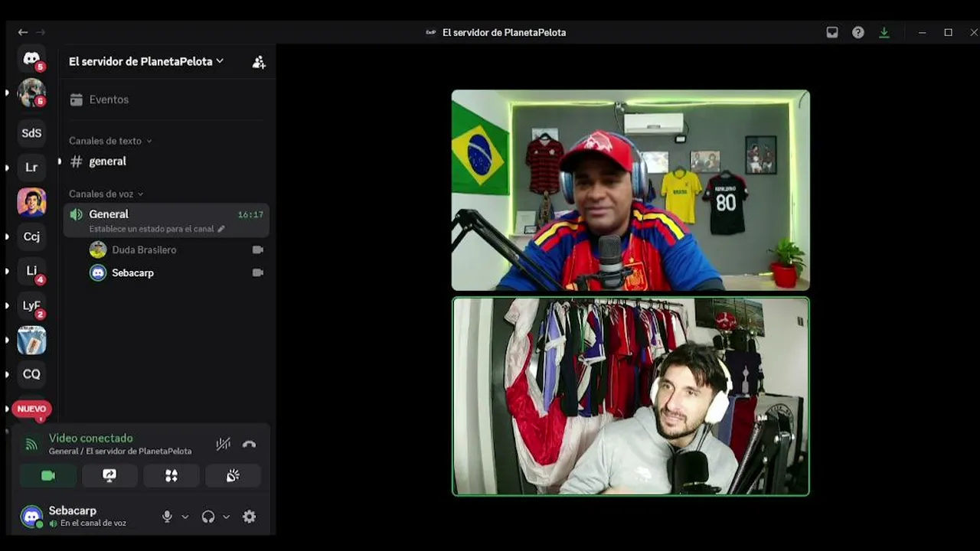Open server with blue striped flag avatar
Viewport: 980px width, 551px height.
(x=31, y=340)
